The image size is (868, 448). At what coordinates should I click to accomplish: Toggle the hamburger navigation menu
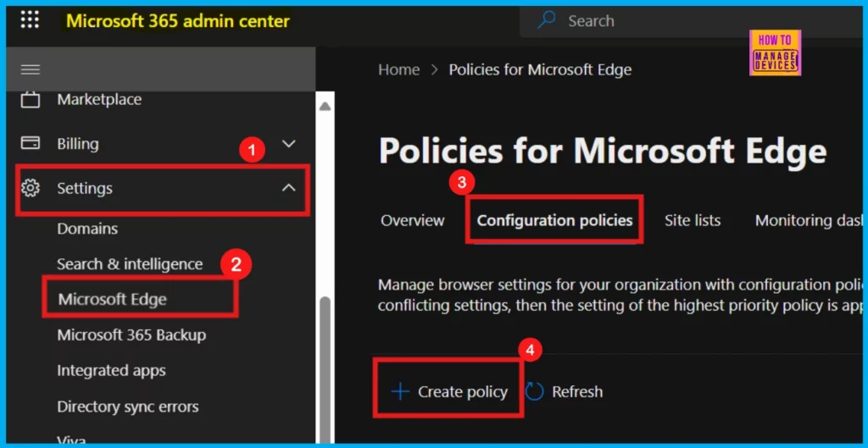point(30,69)
